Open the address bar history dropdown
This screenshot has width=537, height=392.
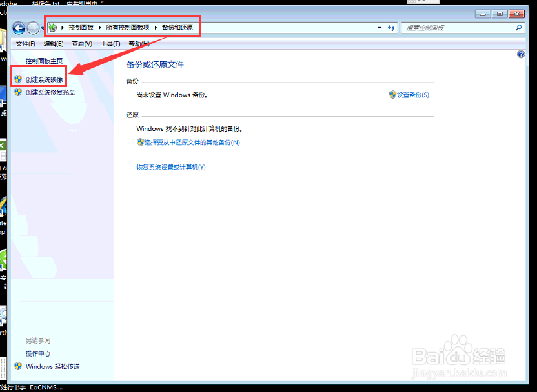pyautogui.click(x=380, y=28)
